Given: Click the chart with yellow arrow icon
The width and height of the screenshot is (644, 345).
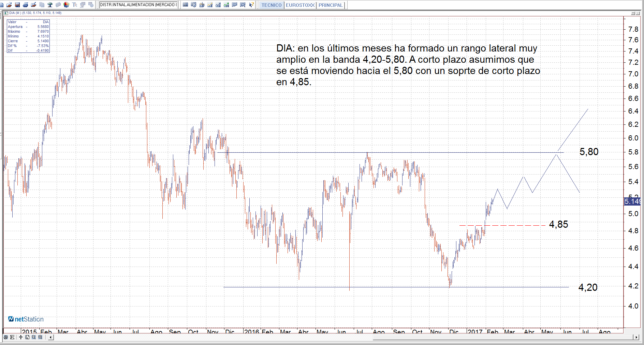Looking at the screenshot, I should click(210, 5).
